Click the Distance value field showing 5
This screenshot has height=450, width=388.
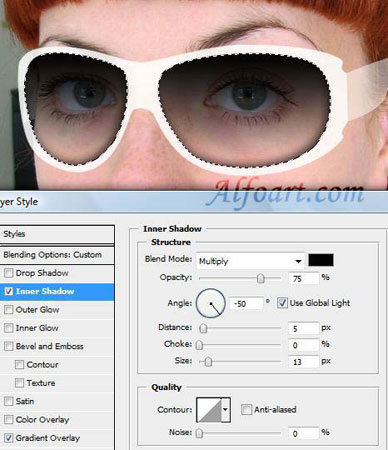coord(304,329)
